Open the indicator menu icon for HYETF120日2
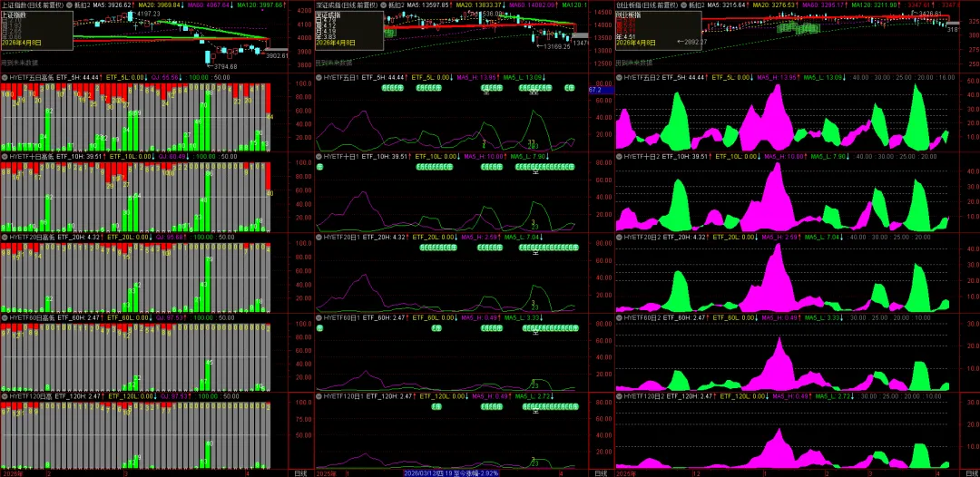Screen dimensions: 980x477 point(620,395)
